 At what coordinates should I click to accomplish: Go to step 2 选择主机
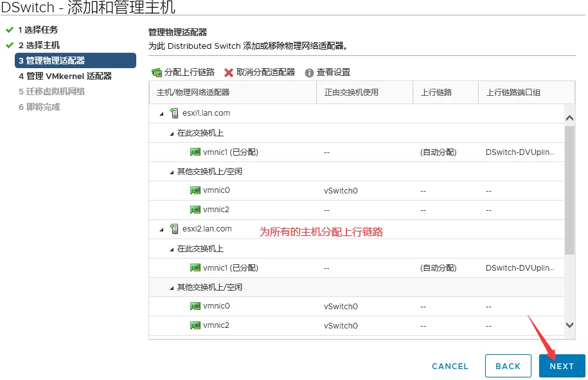tap(39, 45)
